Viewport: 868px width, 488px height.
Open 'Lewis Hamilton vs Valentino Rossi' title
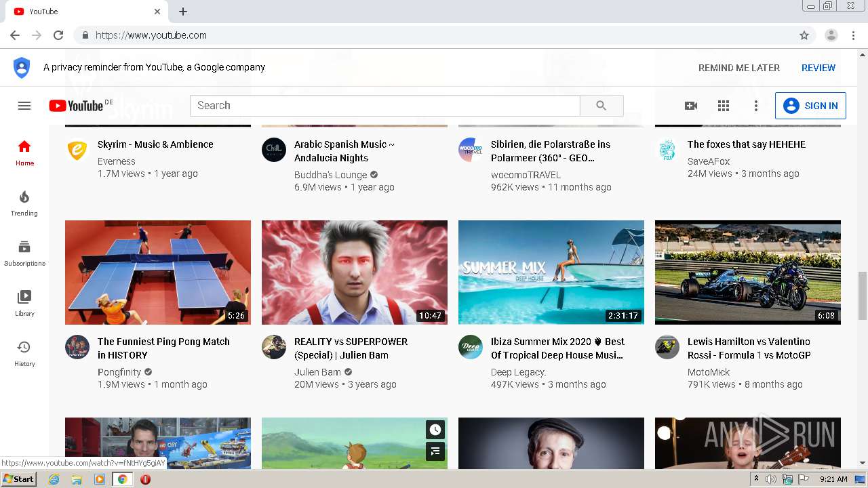(749, 348)
